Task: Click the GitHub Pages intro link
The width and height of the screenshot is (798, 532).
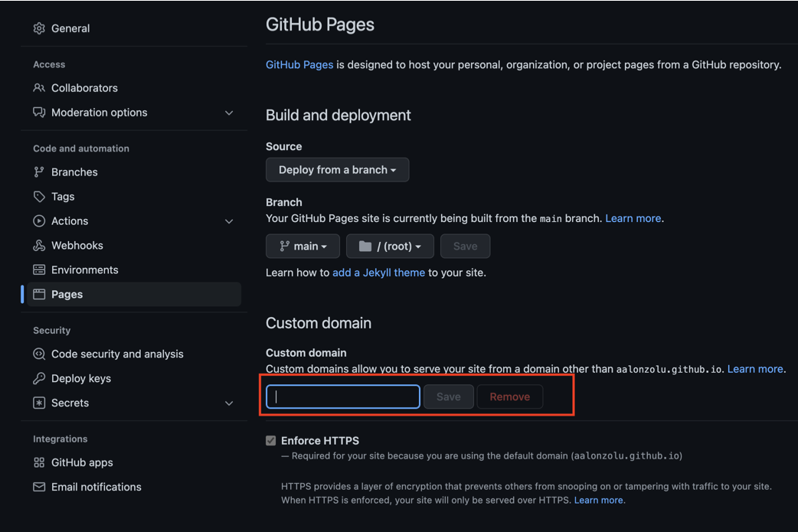Action: click(299, 64)
